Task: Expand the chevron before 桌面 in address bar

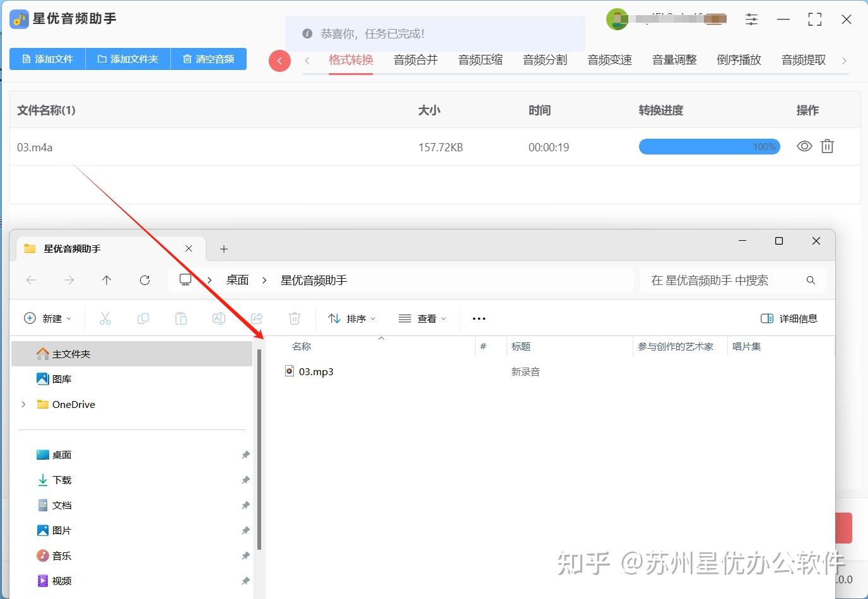Action: (x=209, y=280)
